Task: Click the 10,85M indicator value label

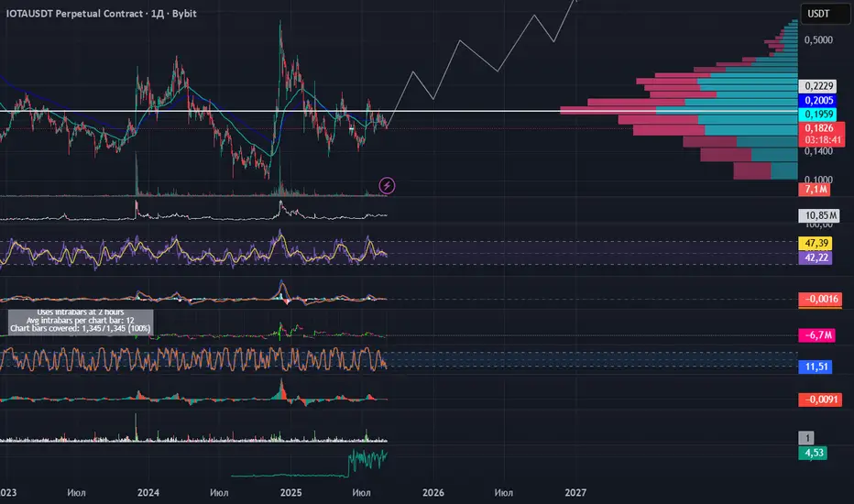Action: click(819, 215)
